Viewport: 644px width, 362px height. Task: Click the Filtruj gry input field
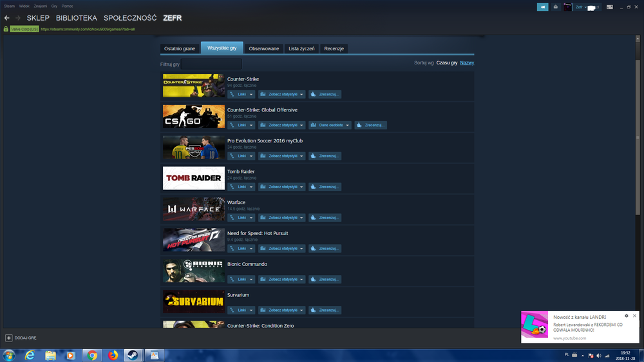211,64
